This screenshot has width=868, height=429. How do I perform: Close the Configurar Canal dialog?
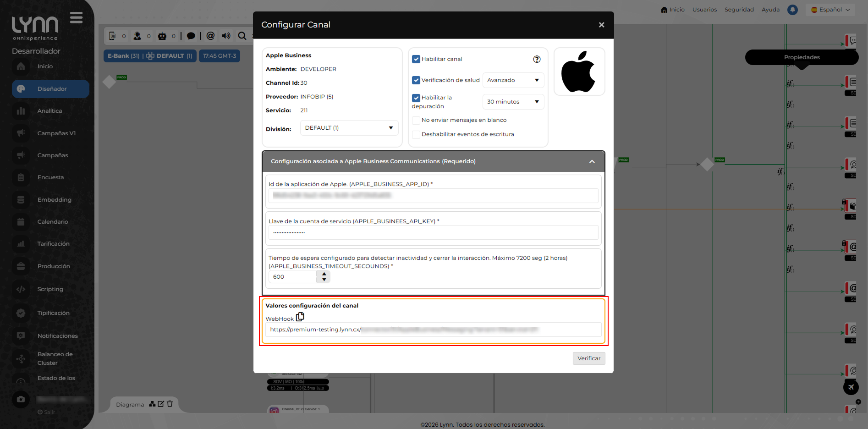coord(601,25)
